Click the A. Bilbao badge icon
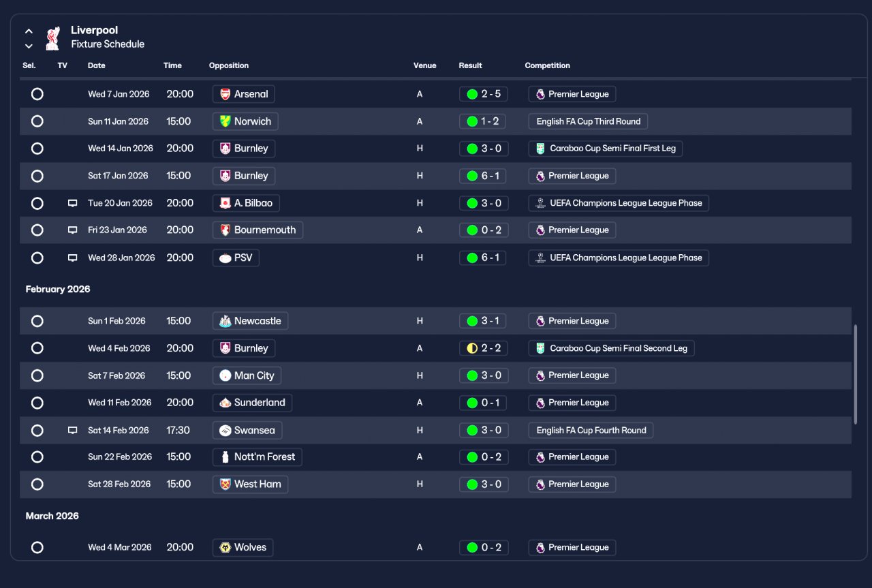 tap(225, 203)
